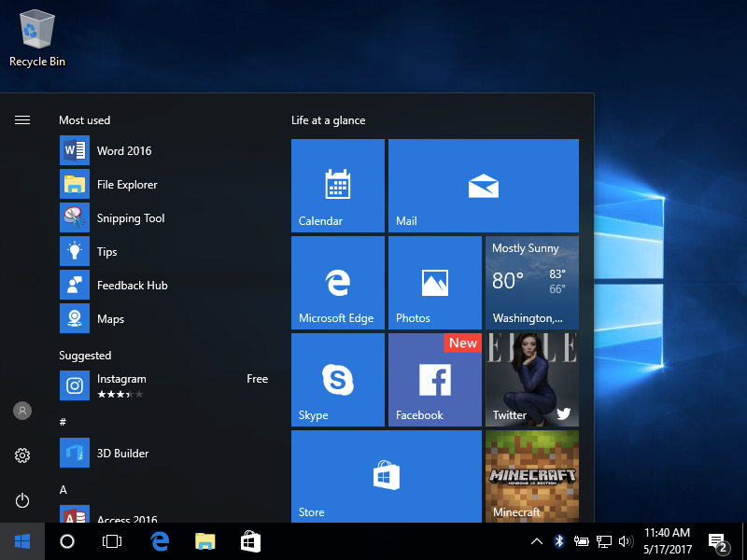The image size is (747, 560).
Task: Open the Bluetooth icon in system tray
Action: (x=558, y=540)
